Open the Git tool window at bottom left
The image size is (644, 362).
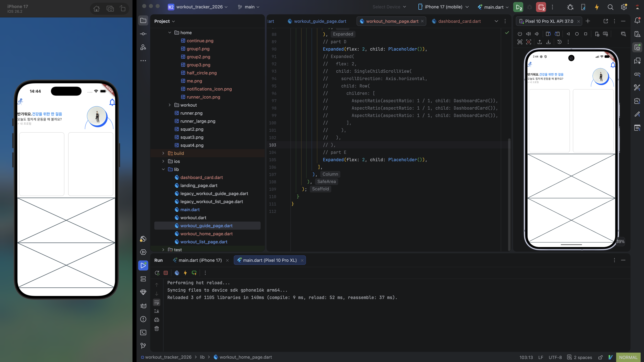coord(143,346)
